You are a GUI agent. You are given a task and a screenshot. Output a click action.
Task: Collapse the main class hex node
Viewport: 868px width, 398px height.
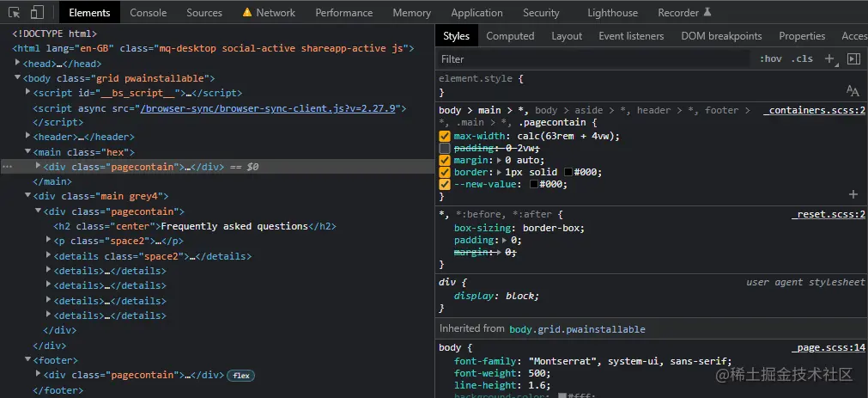[x=28, y=151]
